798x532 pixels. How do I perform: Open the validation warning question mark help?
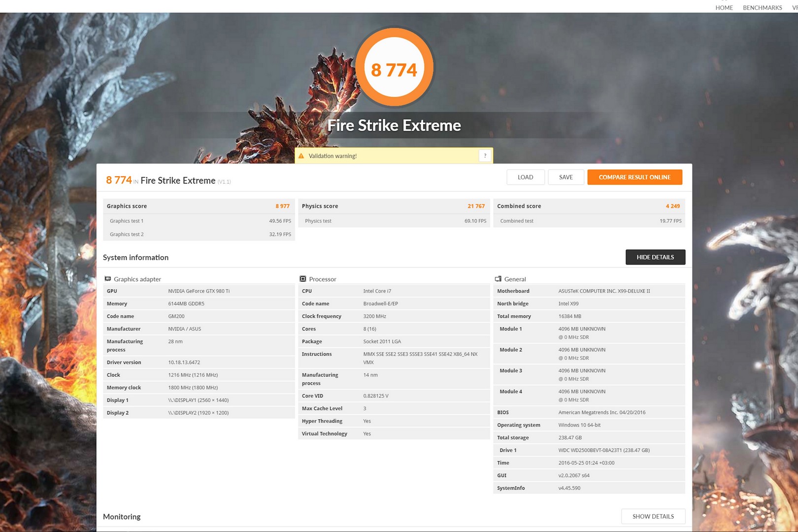pyautogui.click(x=485, y=156)
